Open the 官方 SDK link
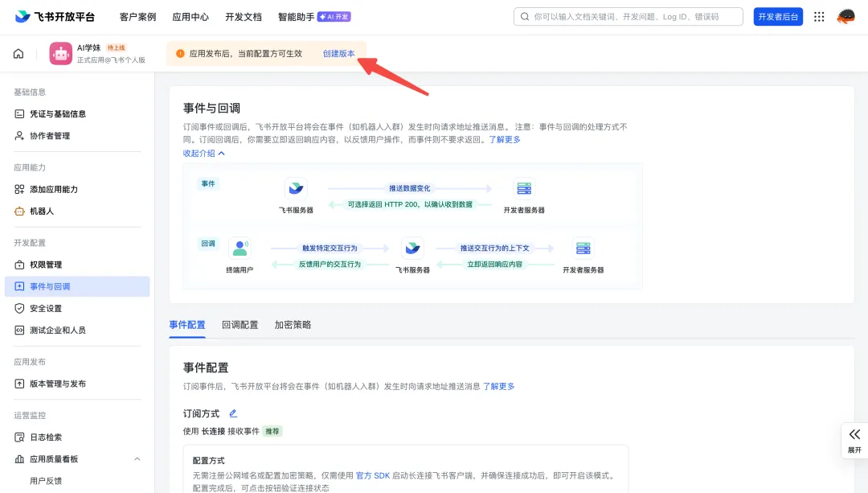Image resolution: width=868 pixels, height=493 pixels. click(373, 475)
